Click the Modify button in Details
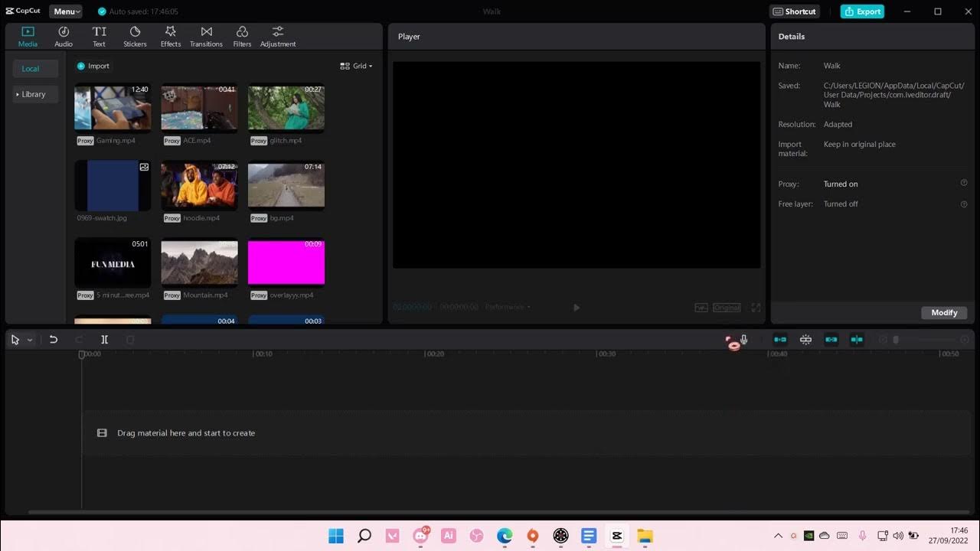Viewport: 980px width, 551px height. pyautogui.click(x=944, y=312)
